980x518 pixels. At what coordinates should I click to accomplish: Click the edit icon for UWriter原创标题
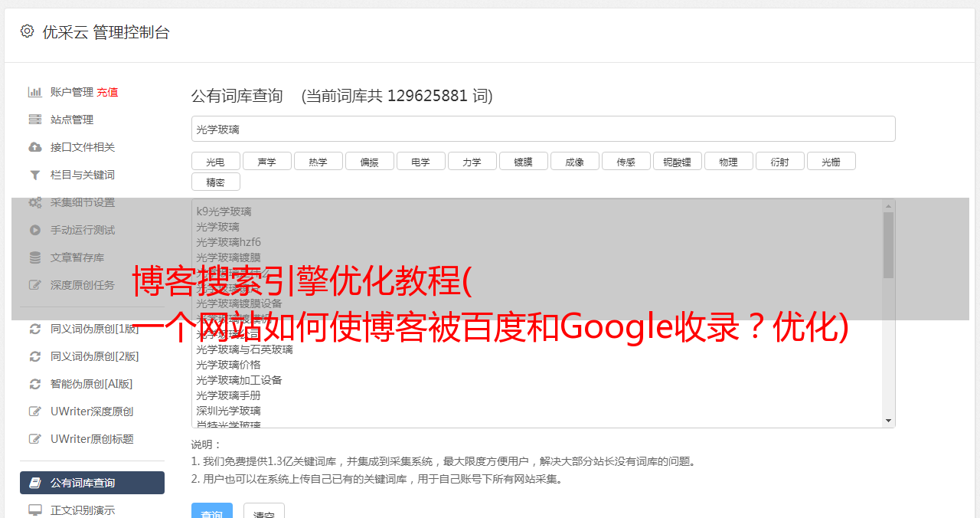tap(35, 439)
